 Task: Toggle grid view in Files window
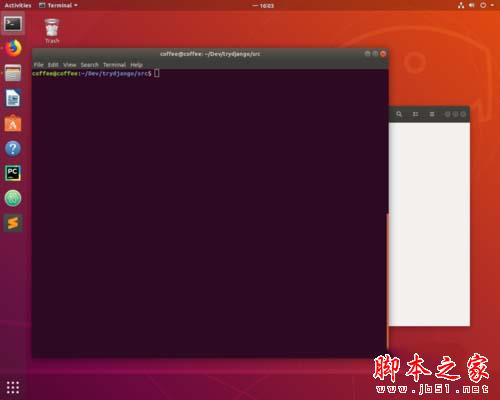click(x=415, y=114)
